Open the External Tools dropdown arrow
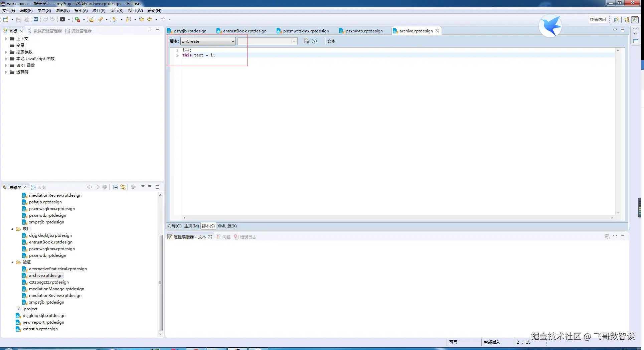 point(84,19)
